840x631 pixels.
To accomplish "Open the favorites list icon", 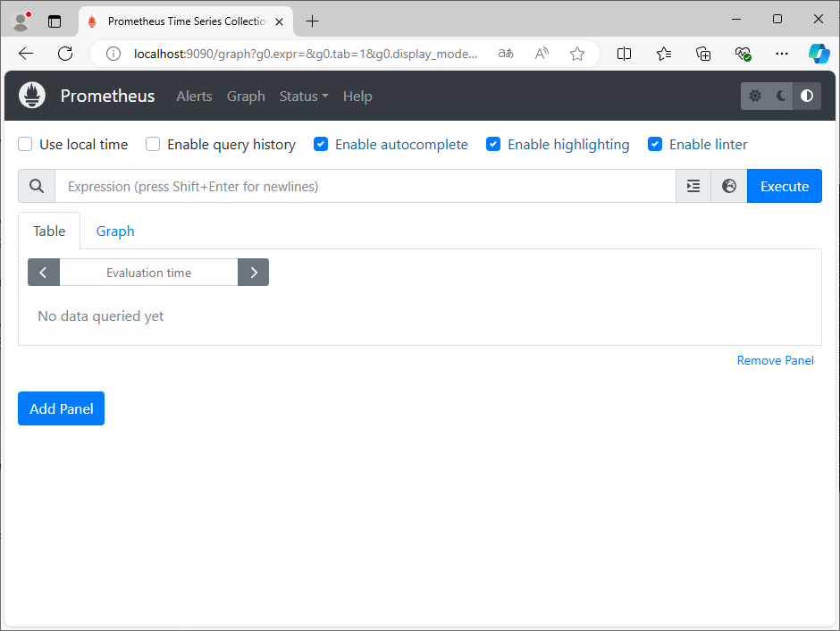I will click(664, 54).
